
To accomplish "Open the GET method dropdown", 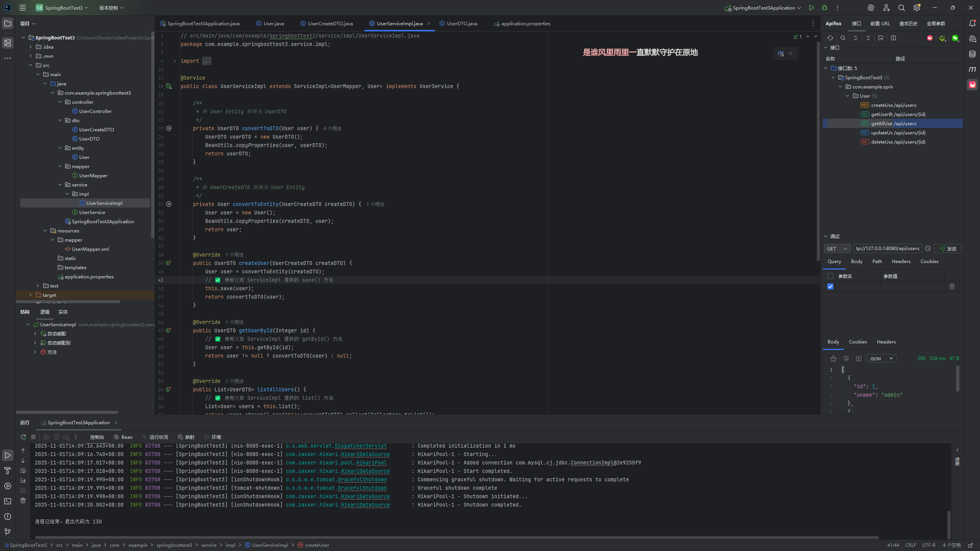I will coord(837,249).
